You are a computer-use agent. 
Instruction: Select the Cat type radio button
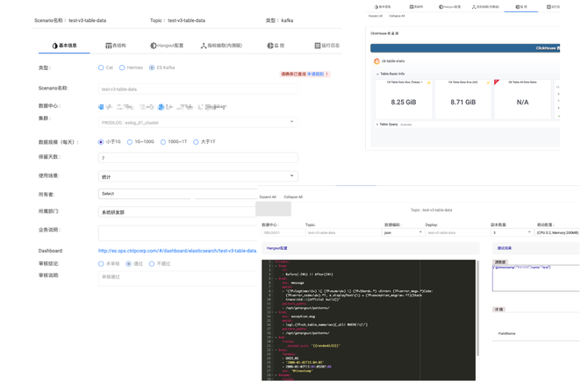[101, 68]
